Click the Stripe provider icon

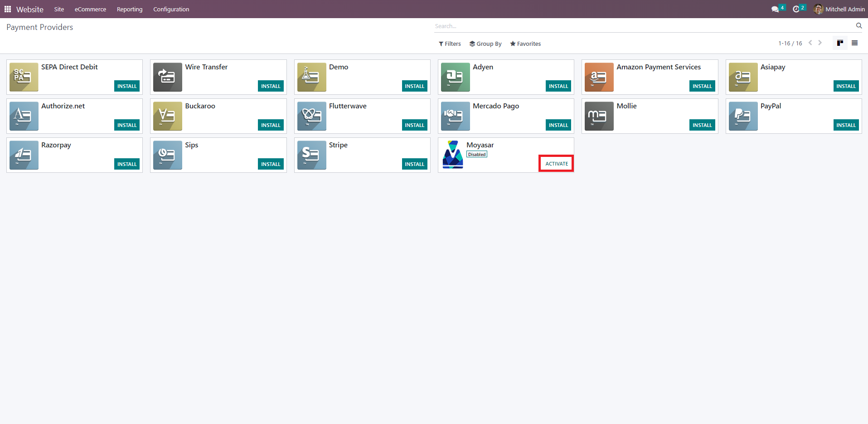click(311, 155)
